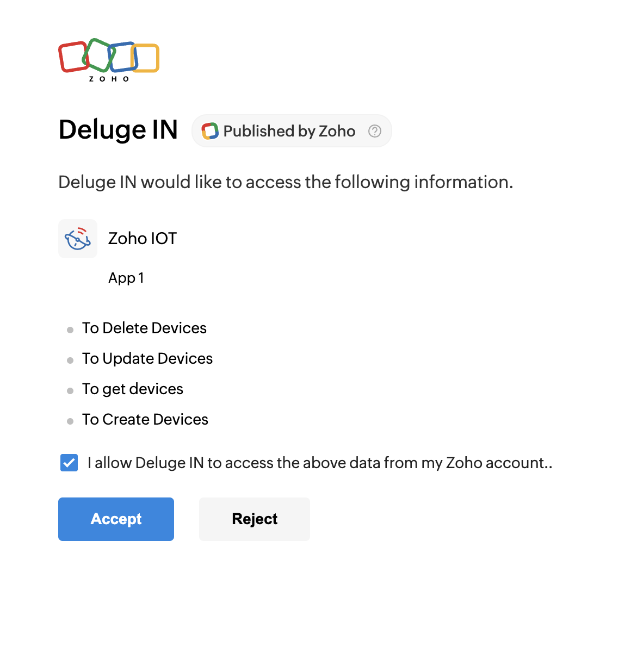Screen dimensions: 643x672
Task: Click the 'I allow Deluge IN' consent label
Action: click(320, 463)
